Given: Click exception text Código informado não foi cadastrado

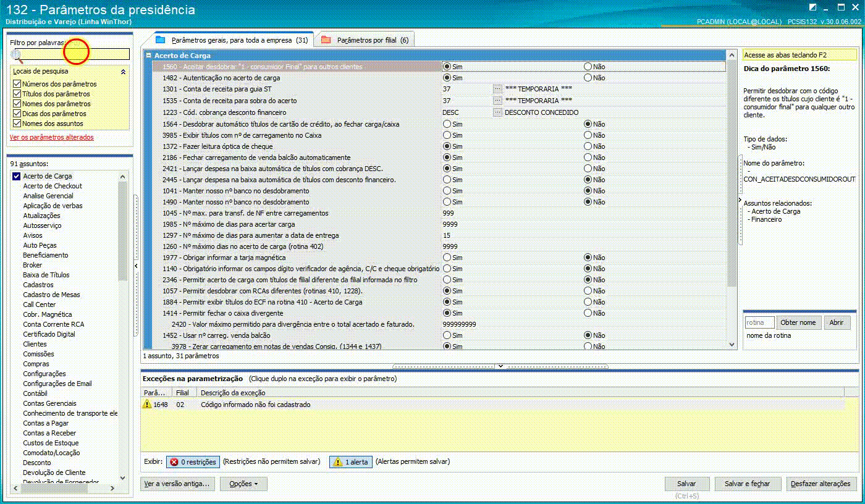Looking at the screenshot, I should coord(255,405).
